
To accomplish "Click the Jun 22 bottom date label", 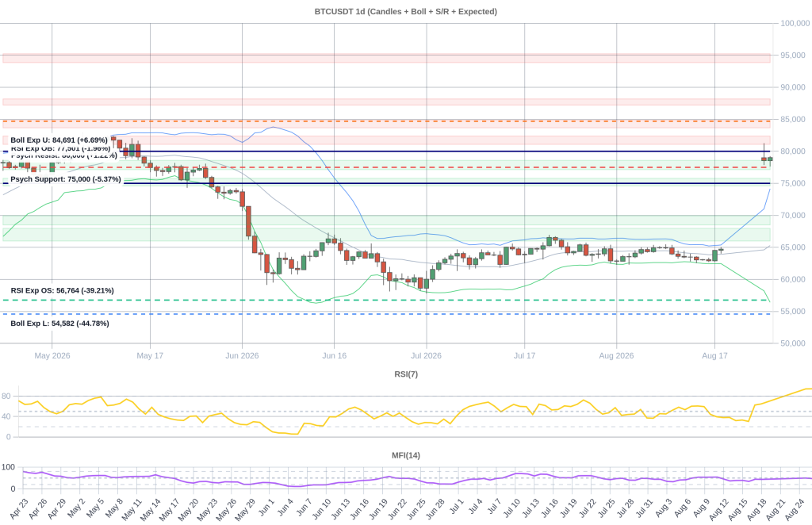I will 398,508.
